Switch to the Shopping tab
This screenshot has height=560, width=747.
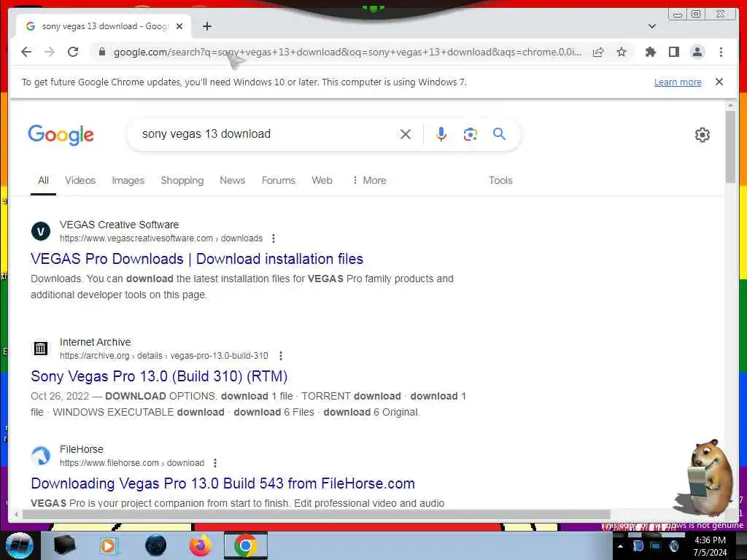pos(182,181)
